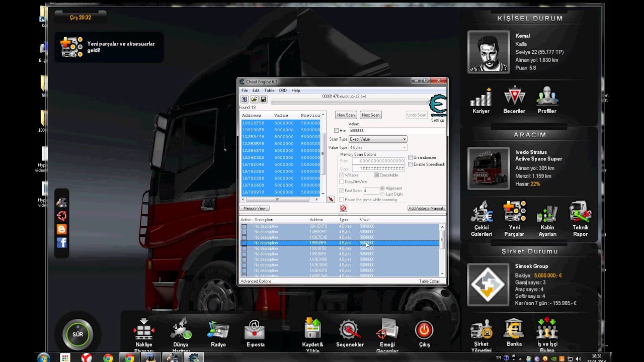The width and height of the screenshot is (644, 362).
Task: Click the scan Value input field
Action: coord(397,131)
